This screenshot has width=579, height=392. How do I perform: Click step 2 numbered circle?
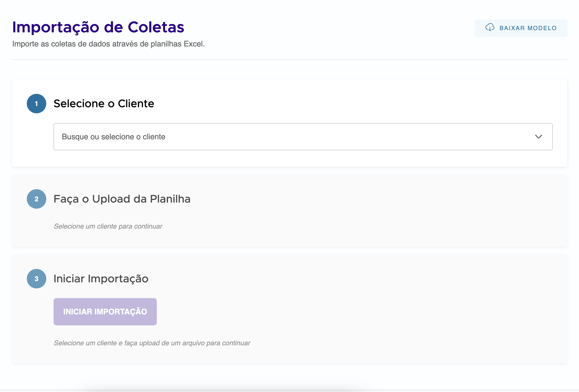[x=36, y=199]
